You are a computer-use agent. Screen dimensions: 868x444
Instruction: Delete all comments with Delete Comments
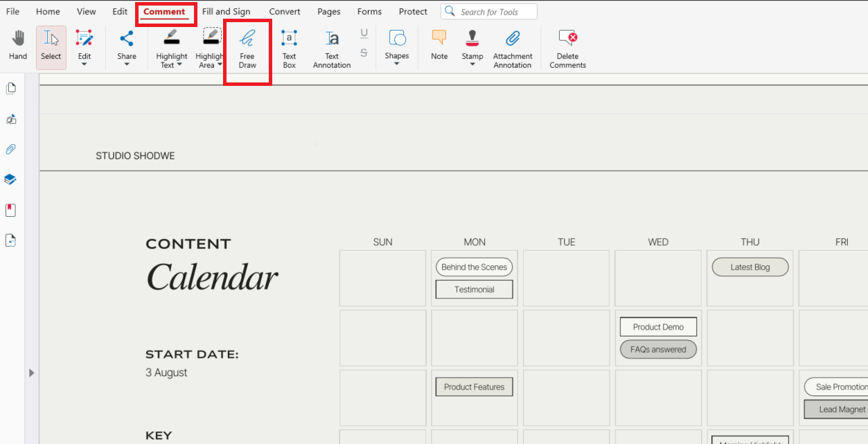[x=567, y=47]
